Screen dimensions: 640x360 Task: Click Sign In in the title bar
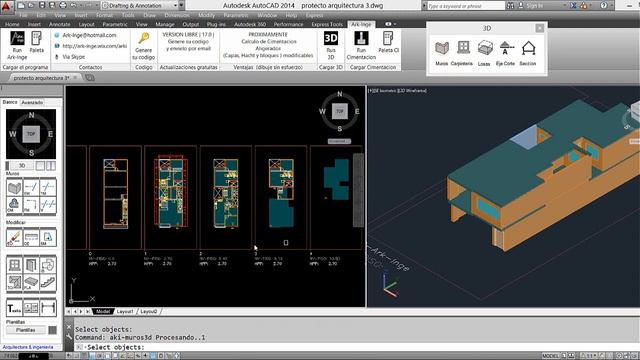pos(535,6)
